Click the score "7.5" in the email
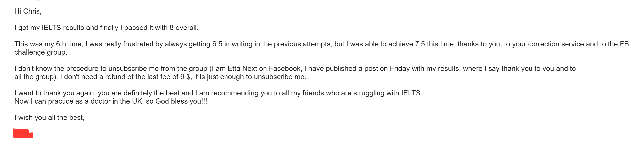Viewport: 644px width, 142px height. pos(420,44)
